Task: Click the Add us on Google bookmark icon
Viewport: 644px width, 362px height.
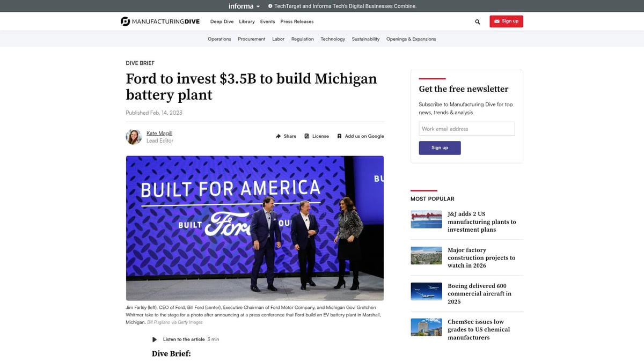Action: pos(339,136)
